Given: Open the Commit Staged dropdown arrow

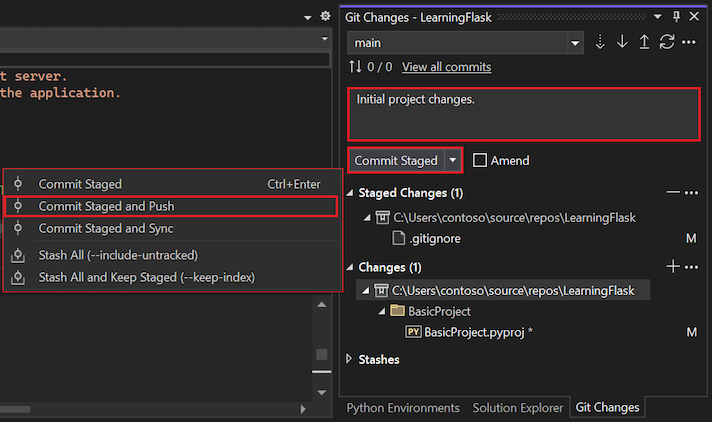Looking at the screenshot, I should 453,160.
